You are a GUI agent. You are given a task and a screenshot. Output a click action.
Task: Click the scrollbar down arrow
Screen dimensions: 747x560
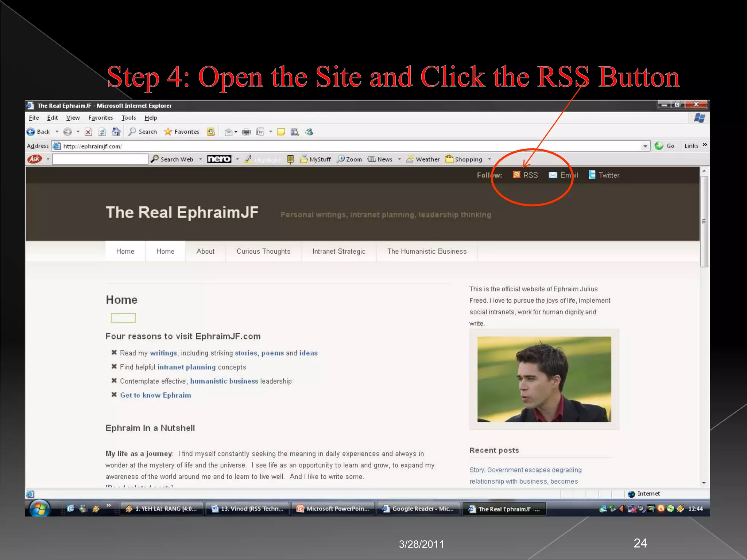[704, 483]
